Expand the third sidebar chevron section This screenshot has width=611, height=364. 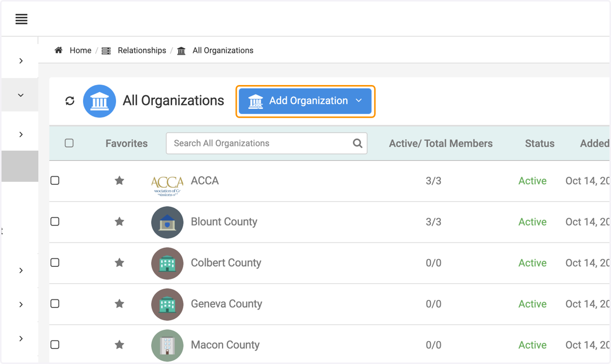(x=21, y=134)
